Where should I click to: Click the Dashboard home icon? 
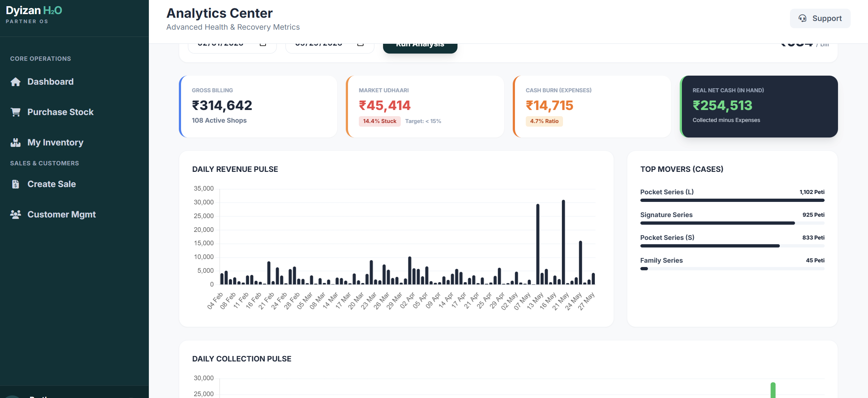16,82
